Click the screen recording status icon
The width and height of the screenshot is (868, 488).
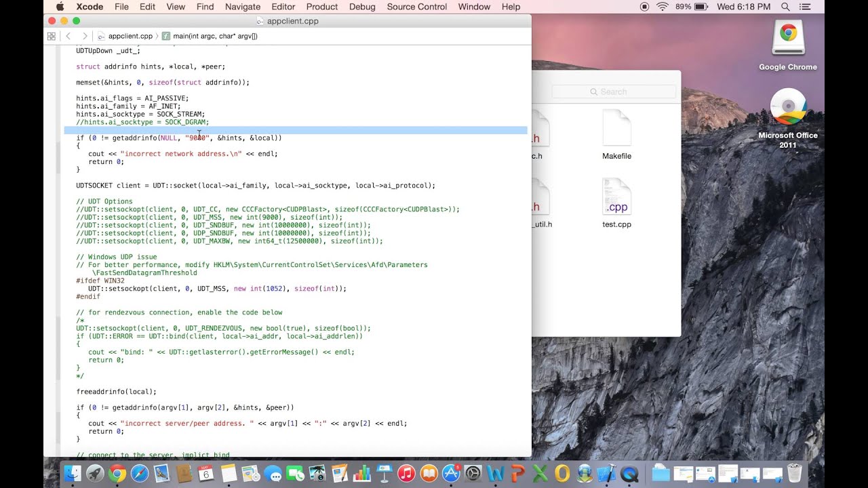(x=644, y=7)
